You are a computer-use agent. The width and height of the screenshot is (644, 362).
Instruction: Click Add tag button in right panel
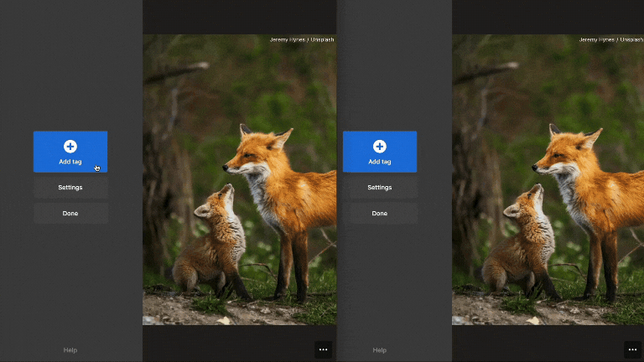click(x=380, y=152)
